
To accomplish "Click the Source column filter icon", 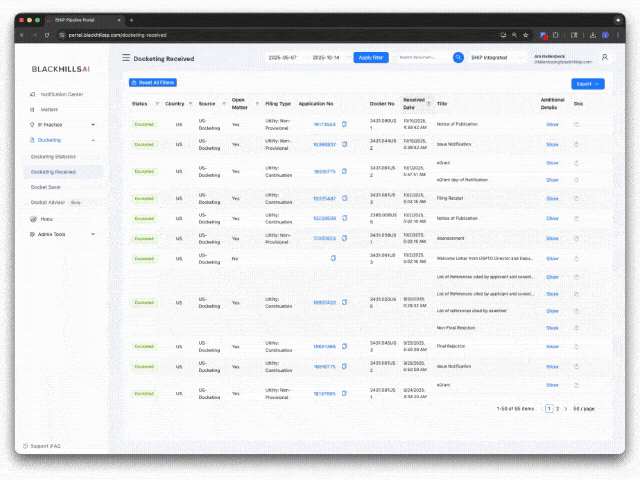I will (x=222, y=103).
